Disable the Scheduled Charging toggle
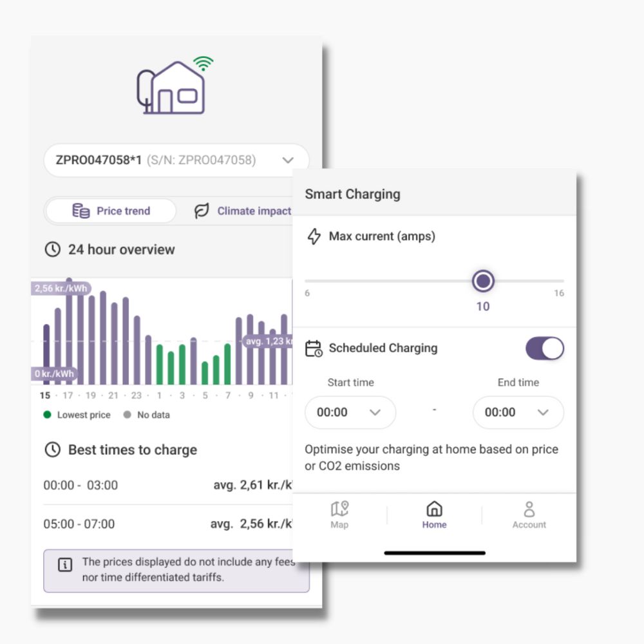Viewport: 644px width, 644px height. click(544, 348)
